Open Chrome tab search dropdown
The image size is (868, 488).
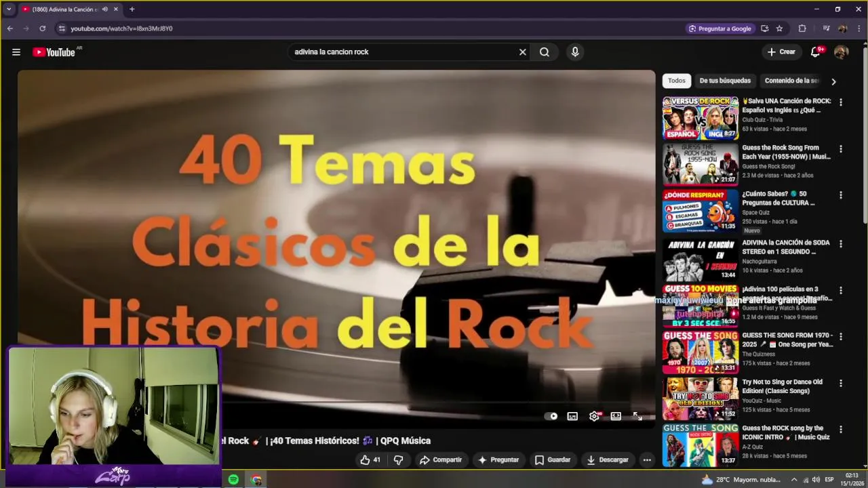tap(9, 9)
